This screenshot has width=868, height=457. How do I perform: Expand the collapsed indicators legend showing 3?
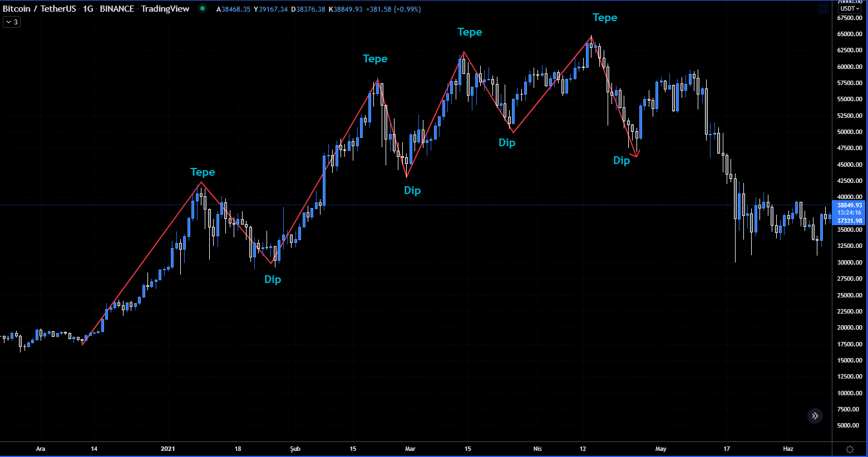pyautogui.click(x=12, y=22)
